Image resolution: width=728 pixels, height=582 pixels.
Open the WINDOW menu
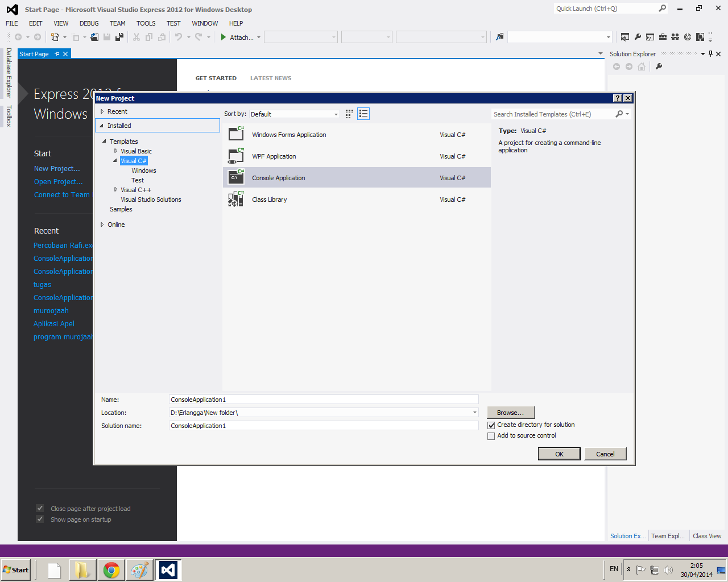205,23
